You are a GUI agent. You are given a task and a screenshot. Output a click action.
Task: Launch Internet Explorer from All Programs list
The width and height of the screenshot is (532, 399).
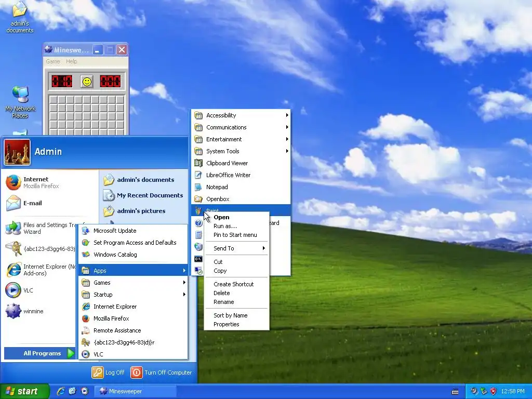point(133,307)
